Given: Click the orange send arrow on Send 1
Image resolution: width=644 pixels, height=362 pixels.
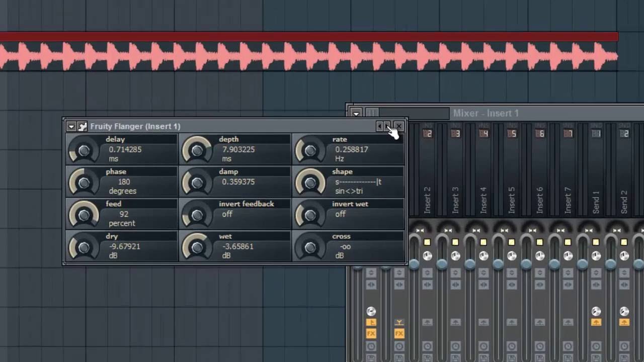Looking at the screenshot, I should 596,322.
